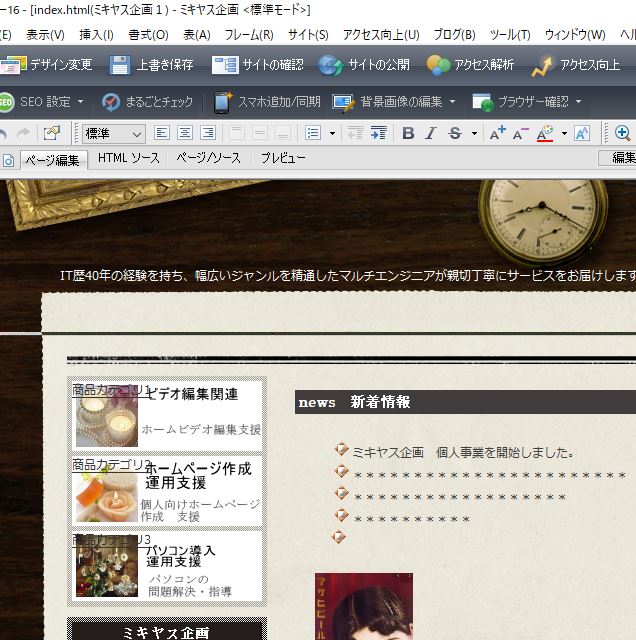This screenshot has height=640, width=636.
Task: Enable center text alignment
Action: pos(185,133)
